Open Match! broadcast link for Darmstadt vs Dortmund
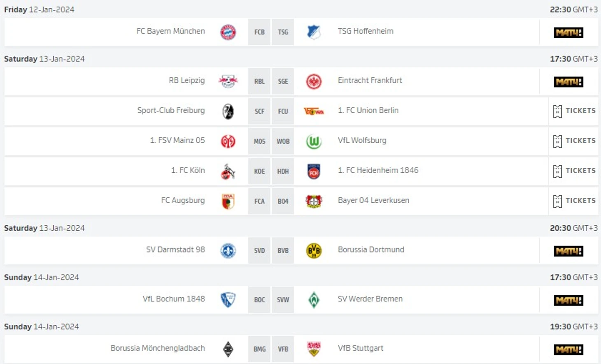 [x=568, y=251]
